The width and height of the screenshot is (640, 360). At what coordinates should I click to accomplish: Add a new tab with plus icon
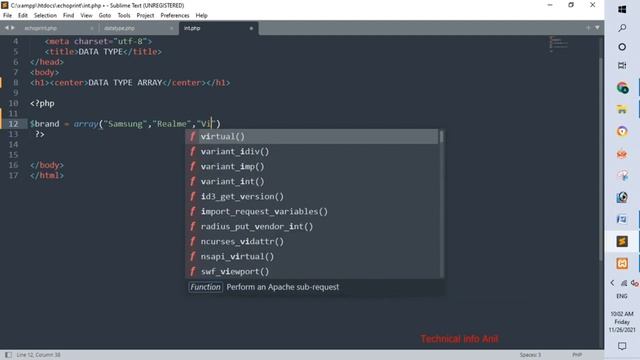[x=588, y=28]
